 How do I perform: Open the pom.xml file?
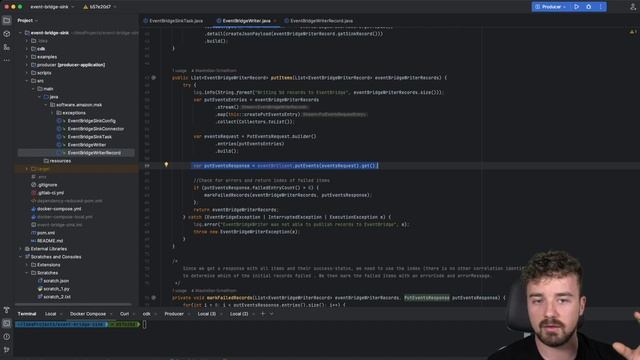click(x=46, y=233)
